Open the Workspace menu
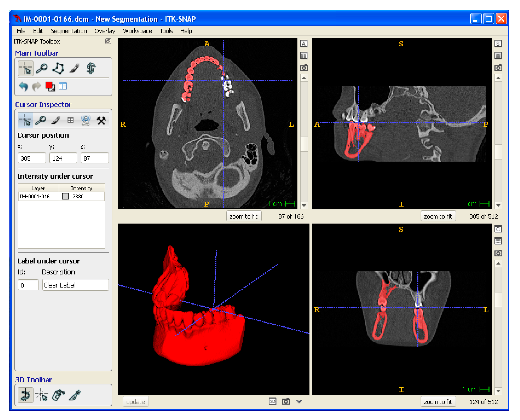This screenshot has width=520, height=420. 137,31
